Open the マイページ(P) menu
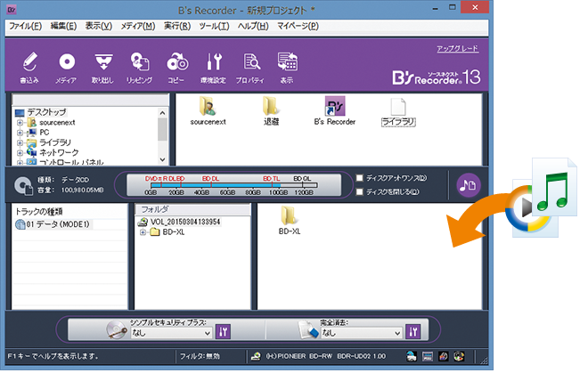 pyautogui.click(x=298, y=26)
